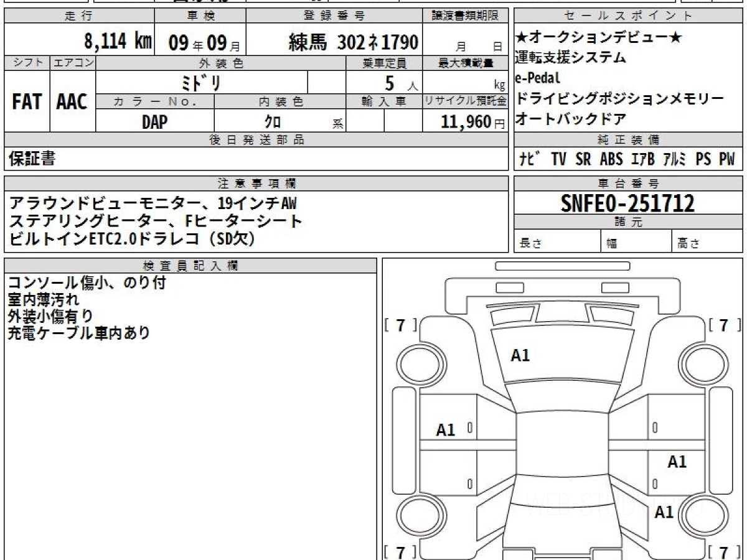The height and width of the screenshot is (560, 747).
Task: Select the "長さ" dimension cell
Action: click(558, 241)
